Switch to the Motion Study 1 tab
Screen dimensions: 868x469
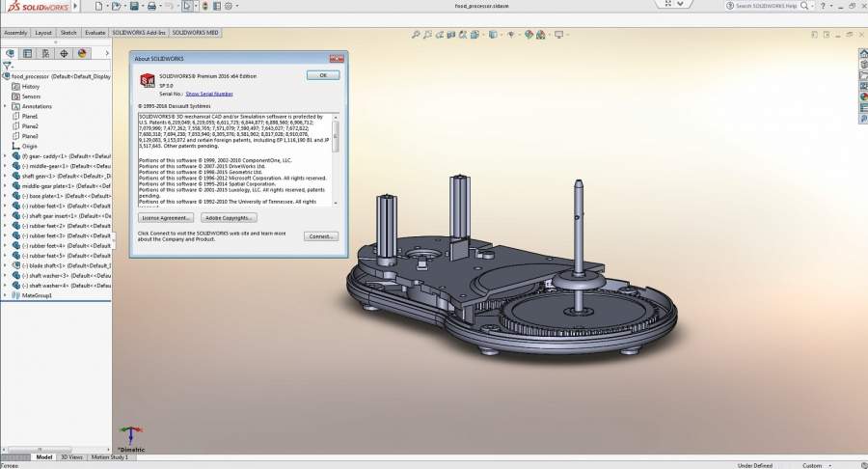[x=108, y=456]
